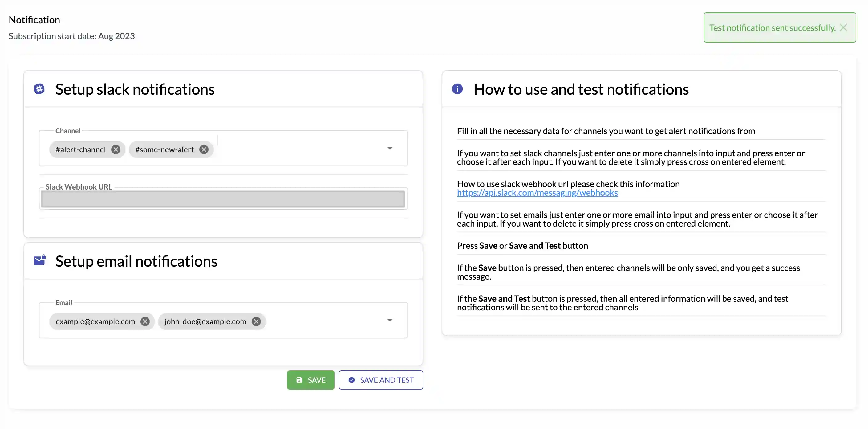Click the Subscription start date text
The width and height of the screenshot is (868, 429).
(x=71, y=36)
